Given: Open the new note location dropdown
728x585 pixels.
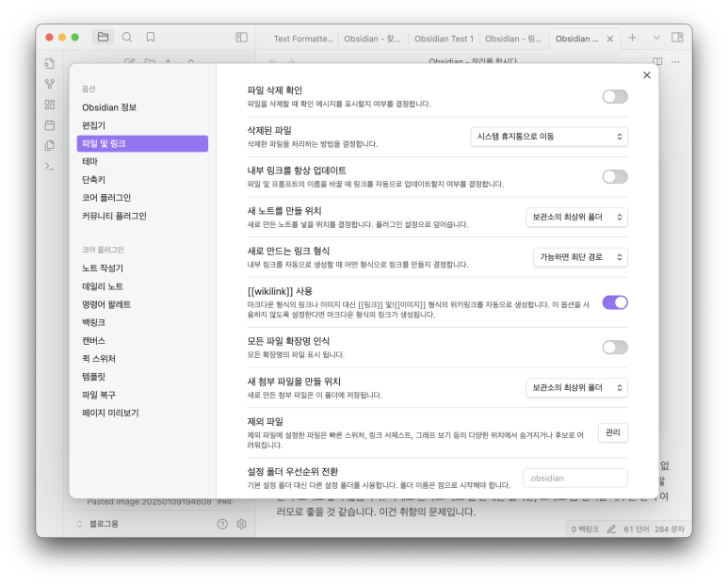Looking at the screenshot, I should [576, 217].
